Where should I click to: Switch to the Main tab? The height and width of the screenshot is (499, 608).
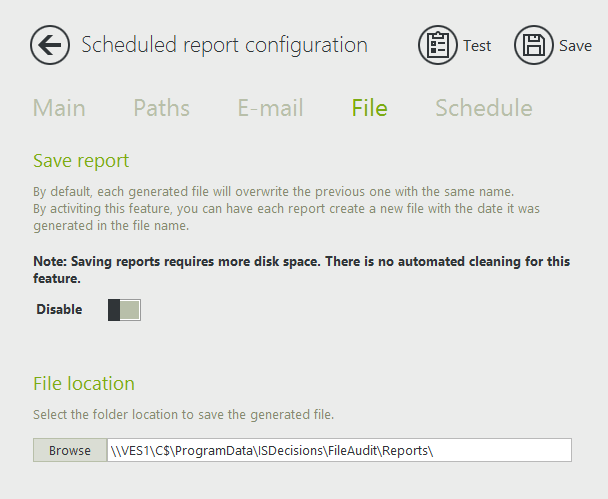pos(59,108)
